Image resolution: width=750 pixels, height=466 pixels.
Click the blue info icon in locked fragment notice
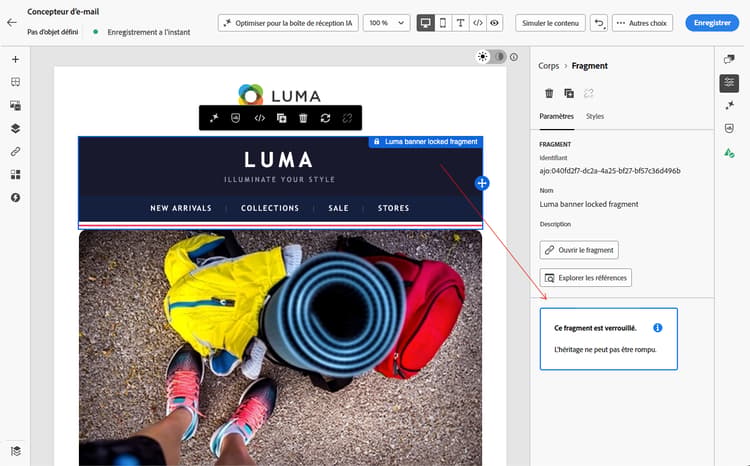tap(658, 328)
